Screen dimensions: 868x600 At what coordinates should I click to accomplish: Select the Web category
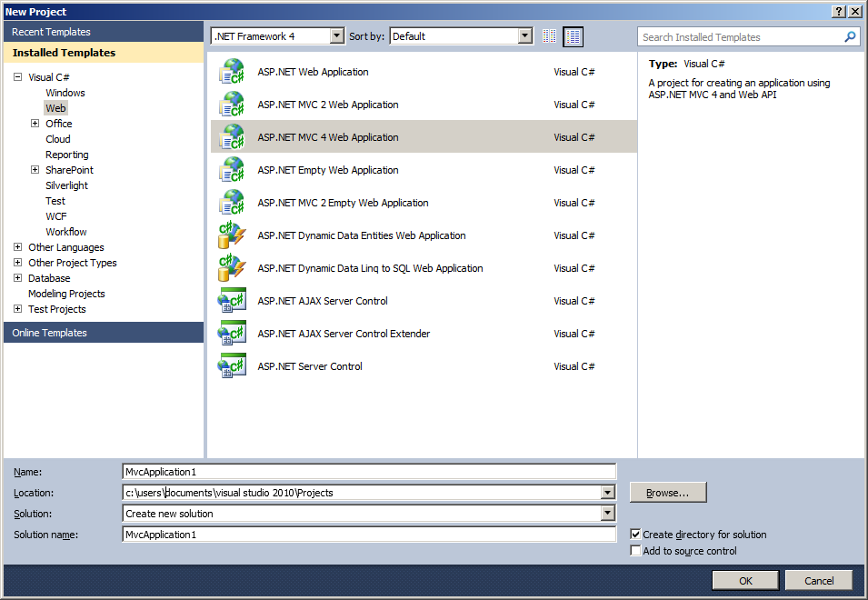click(56, 108)
